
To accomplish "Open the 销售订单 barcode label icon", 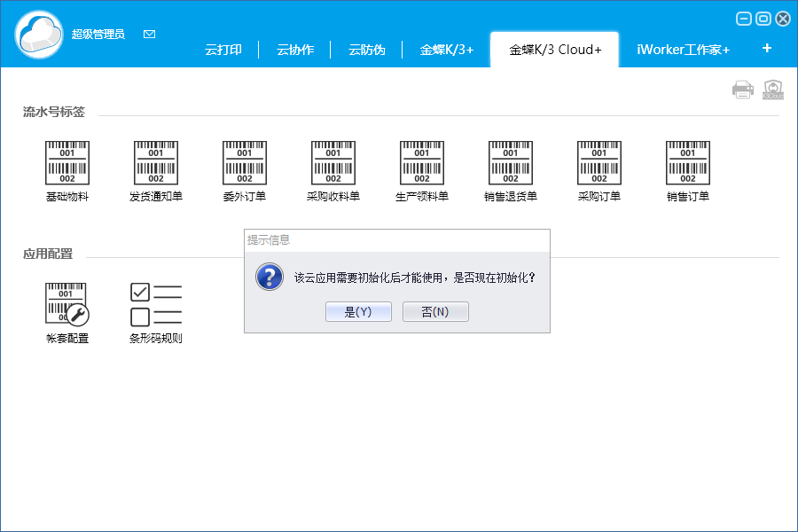I will [687, 163].
